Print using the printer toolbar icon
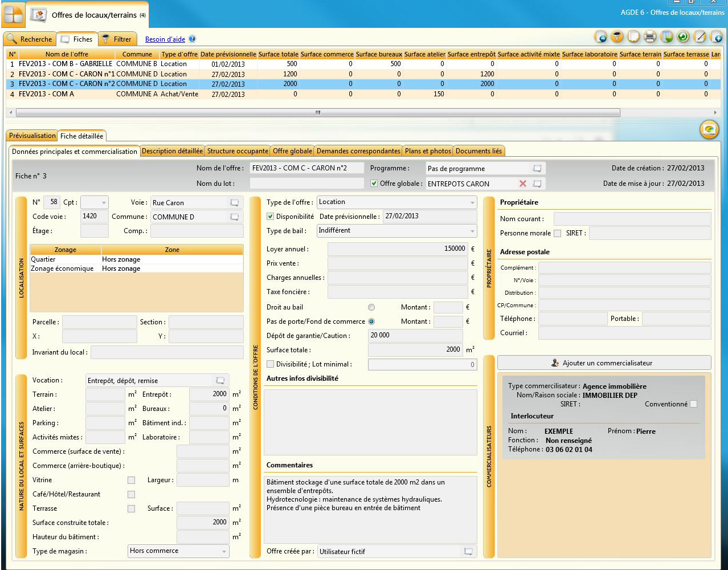This screenshot has height=570, width=728. click(650, 37)
